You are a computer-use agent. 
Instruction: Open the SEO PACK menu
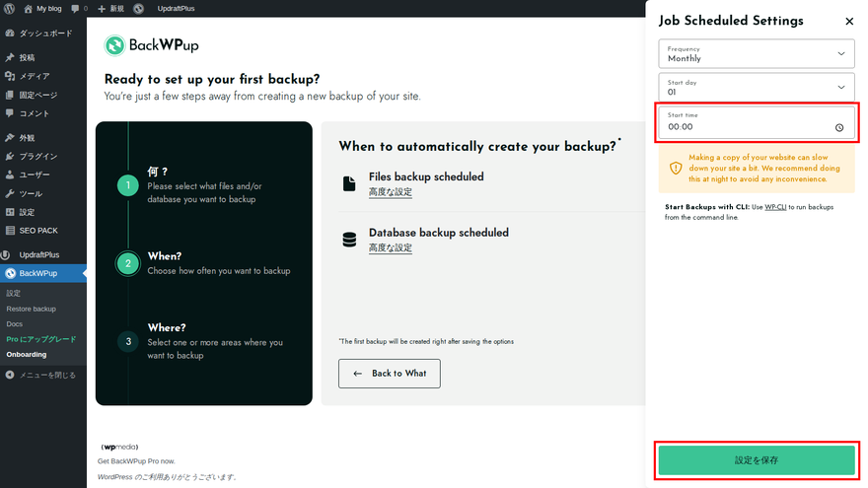pos(43,231)
